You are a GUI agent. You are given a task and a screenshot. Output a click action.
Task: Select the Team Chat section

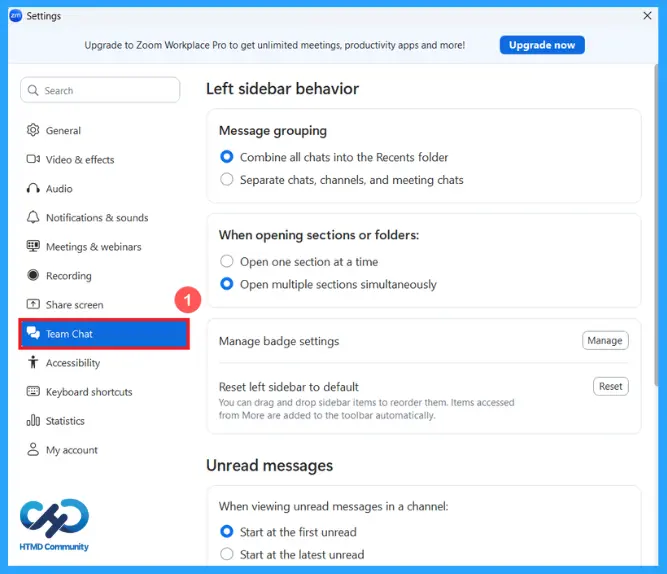[x=104, y=334]
